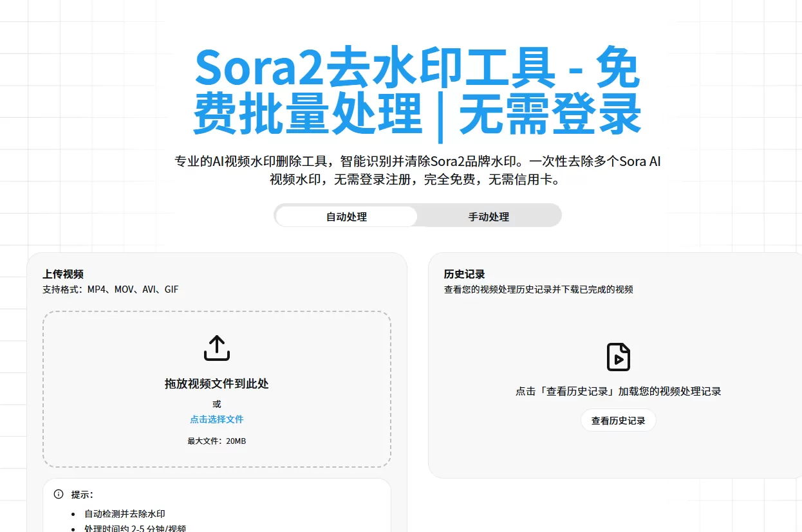Screen dimensions: 802x532
Task: Click the dashed video upload drop zone
Action: click(216, 388)
